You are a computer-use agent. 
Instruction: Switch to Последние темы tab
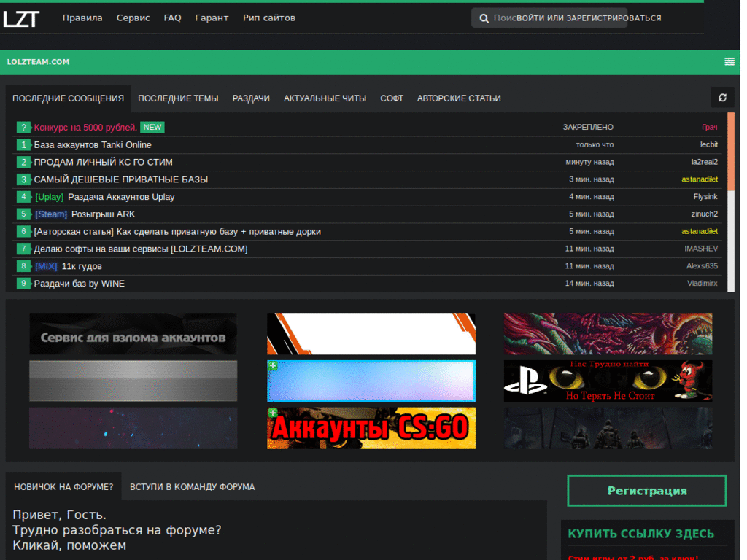click(x=178, y=98)
